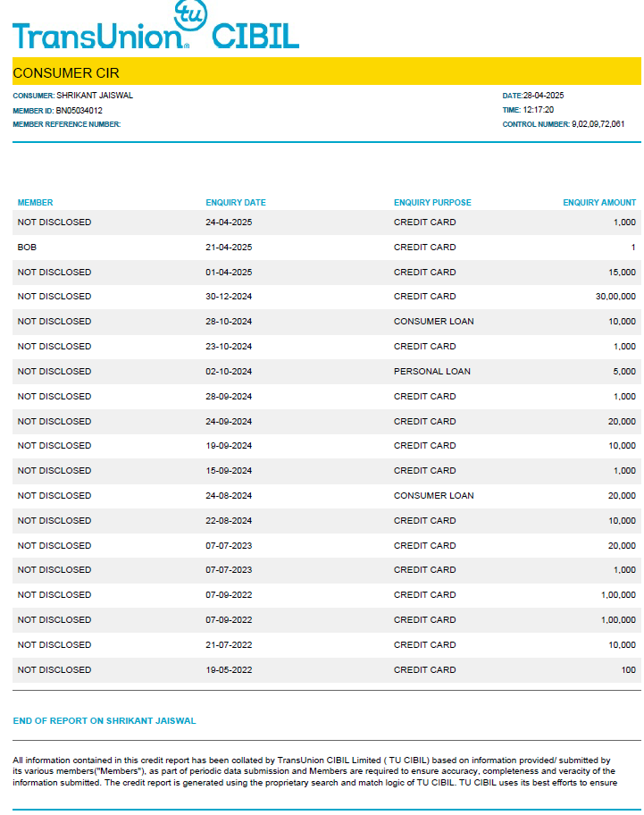Select enquiry date 24-04-2025
Image resolution: width=644 pixels, height=815 pixels.
pos(229,223)
